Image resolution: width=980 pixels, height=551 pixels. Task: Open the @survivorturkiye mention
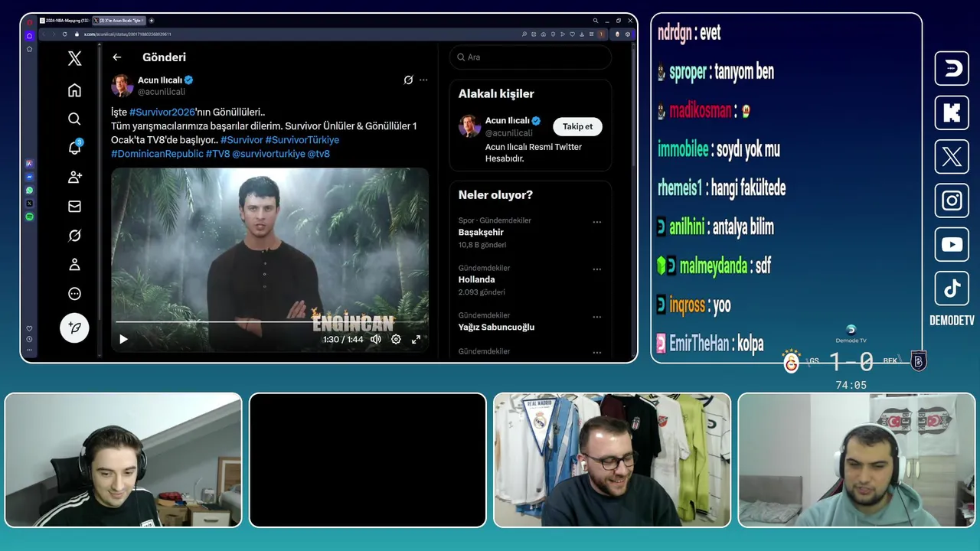268,154
